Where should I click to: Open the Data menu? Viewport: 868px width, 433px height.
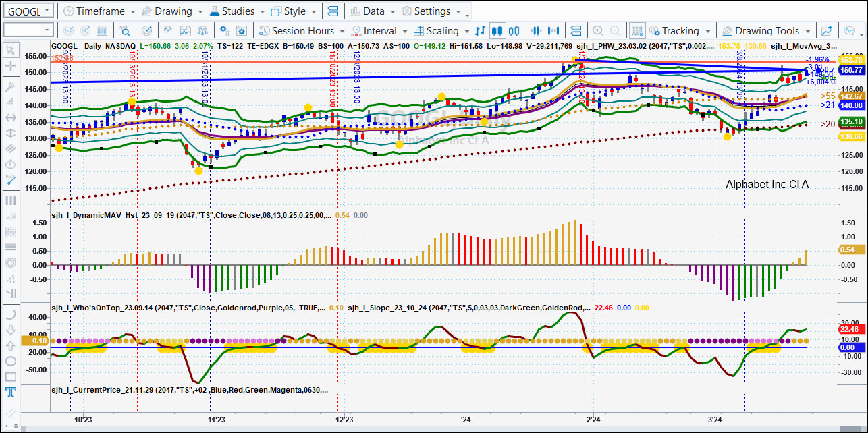click(372, 11)
